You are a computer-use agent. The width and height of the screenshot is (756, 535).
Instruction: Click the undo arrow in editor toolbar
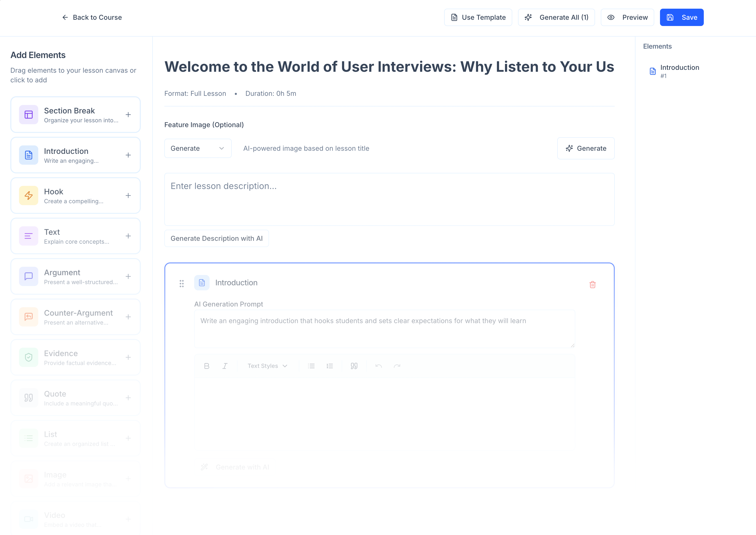[378, 366]
